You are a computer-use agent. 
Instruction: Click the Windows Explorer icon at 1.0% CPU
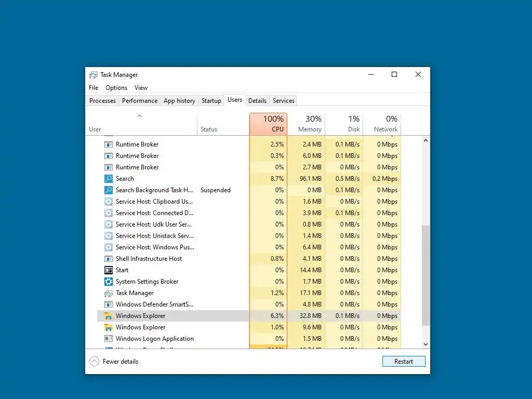(x=108, y=327)
